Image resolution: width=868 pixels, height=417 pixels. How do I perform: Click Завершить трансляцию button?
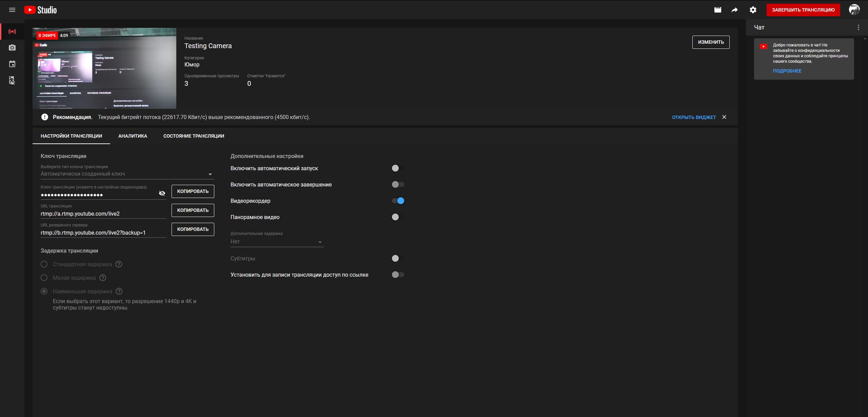point(803,10)
